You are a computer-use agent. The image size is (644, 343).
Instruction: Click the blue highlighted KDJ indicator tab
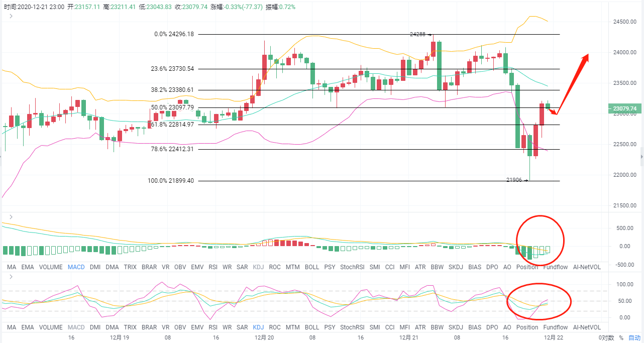[259, 327]
